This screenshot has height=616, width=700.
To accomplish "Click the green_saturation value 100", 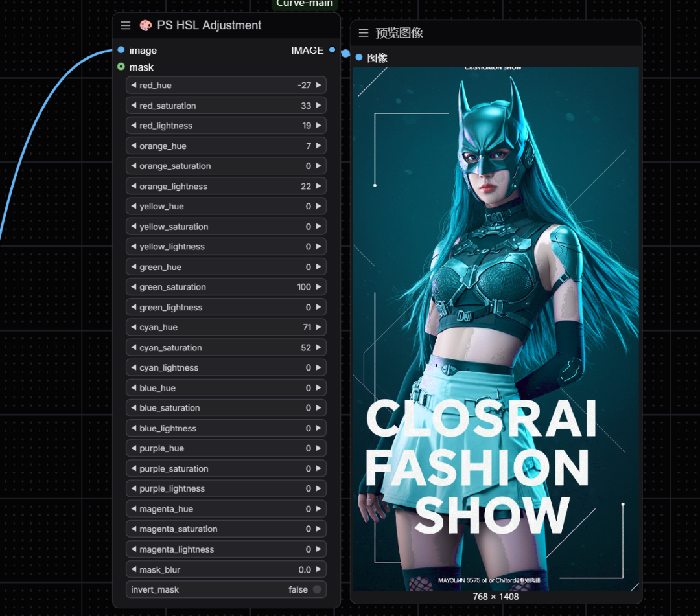I will coord(304,287).
